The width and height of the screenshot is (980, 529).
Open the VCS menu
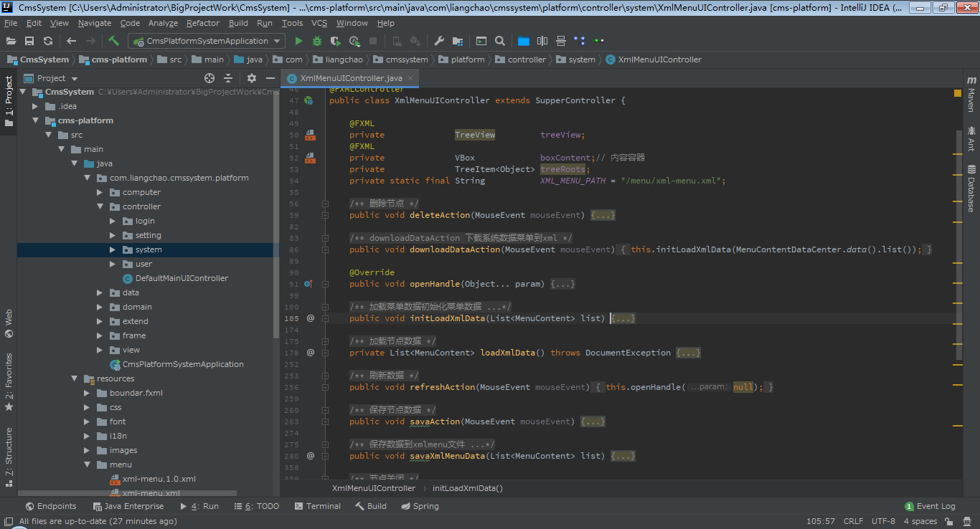(319, 23)
